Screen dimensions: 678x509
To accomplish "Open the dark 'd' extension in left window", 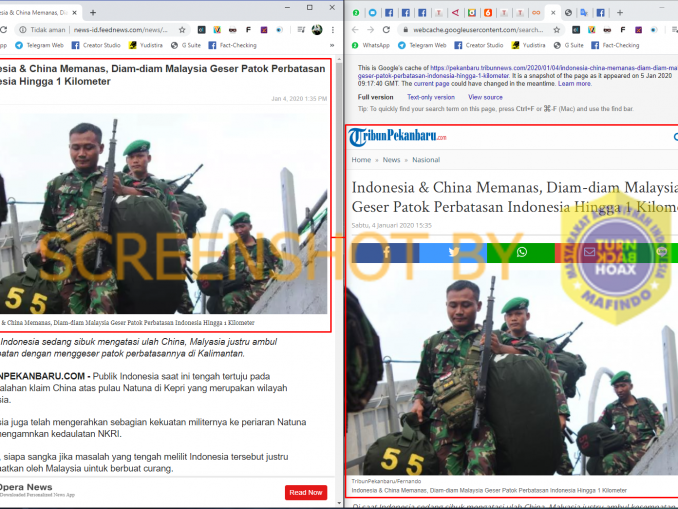I will click(x=201, y=30).
